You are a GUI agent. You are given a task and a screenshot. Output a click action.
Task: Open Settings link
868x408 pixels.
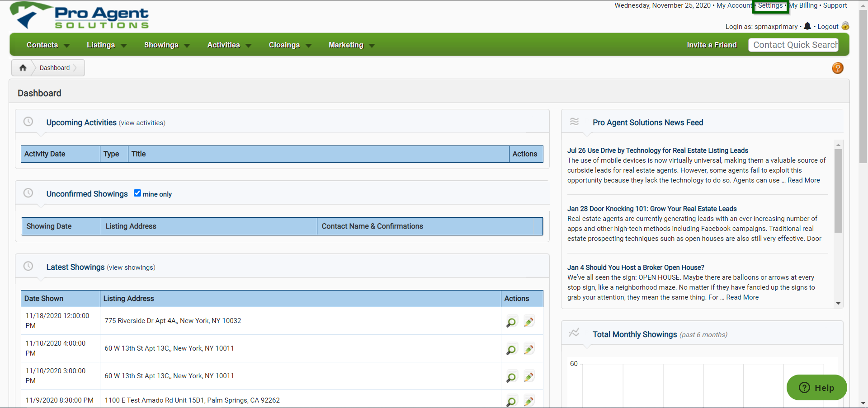pos(770,5)
